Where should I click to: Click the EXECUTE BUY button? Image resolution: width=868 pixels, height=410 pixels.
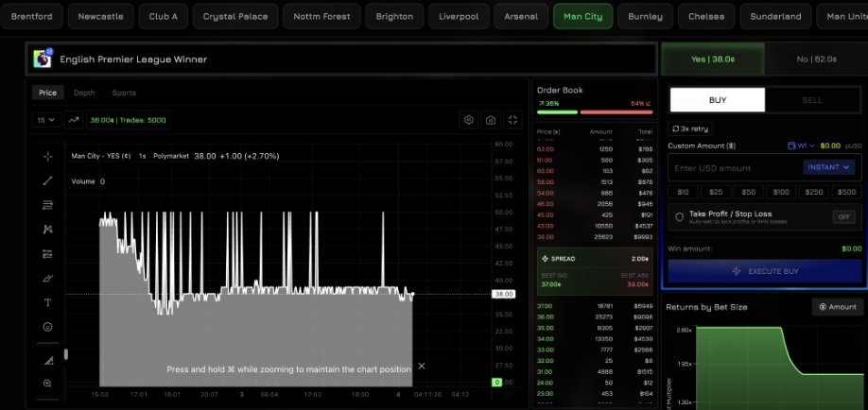[x=765, y=271]
